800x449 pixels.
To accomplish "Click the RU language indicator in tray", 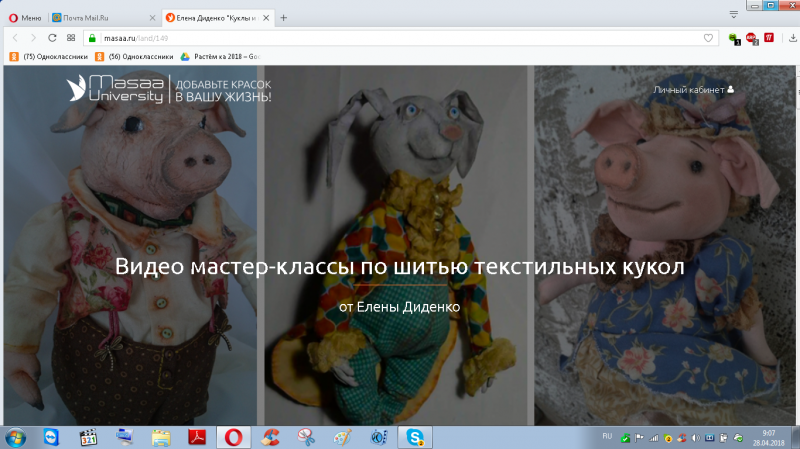I will click(x=607, y=437).
